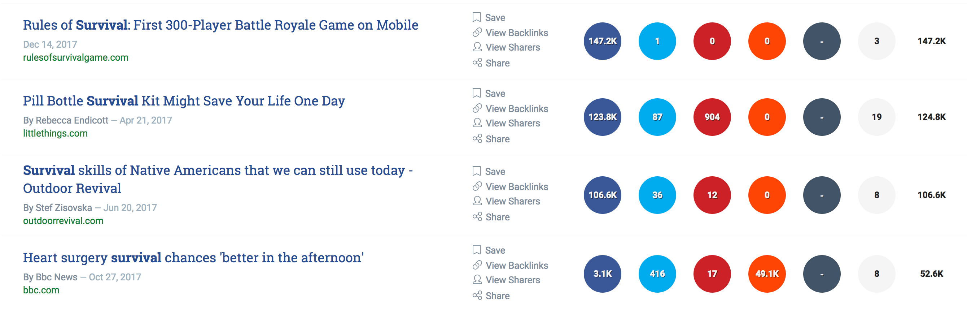This screenshot has height=310, width=980.
Task: Visit littlethings.com domain link
Action: tap(55, 133)
